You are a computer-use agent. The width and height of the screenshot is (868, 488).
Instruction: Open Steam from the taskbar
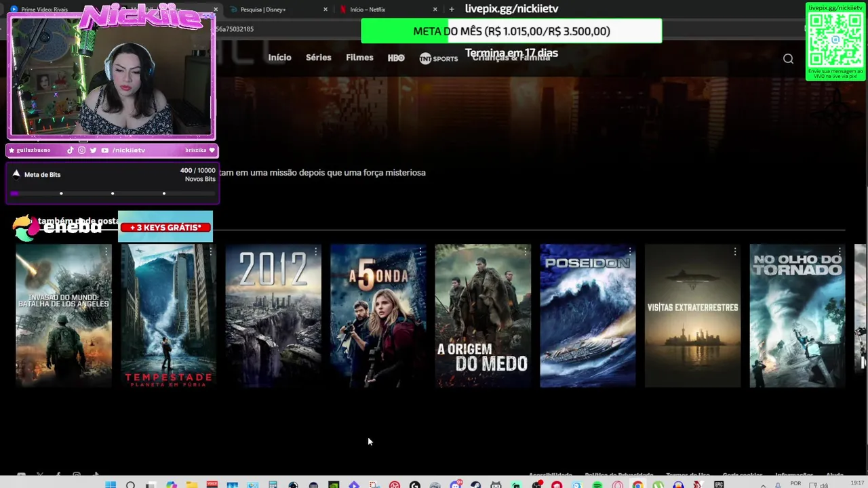point(475,485)
